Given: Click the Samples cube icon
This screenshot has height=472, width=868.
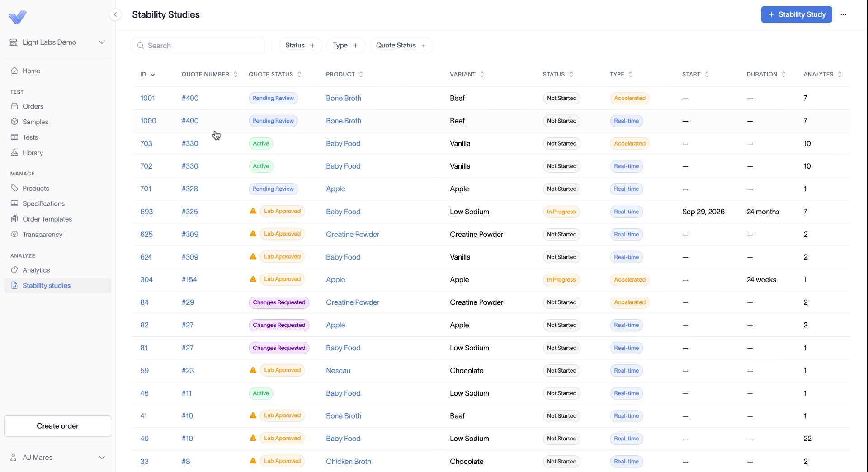Looking at the screenshot, I should 14,122.
